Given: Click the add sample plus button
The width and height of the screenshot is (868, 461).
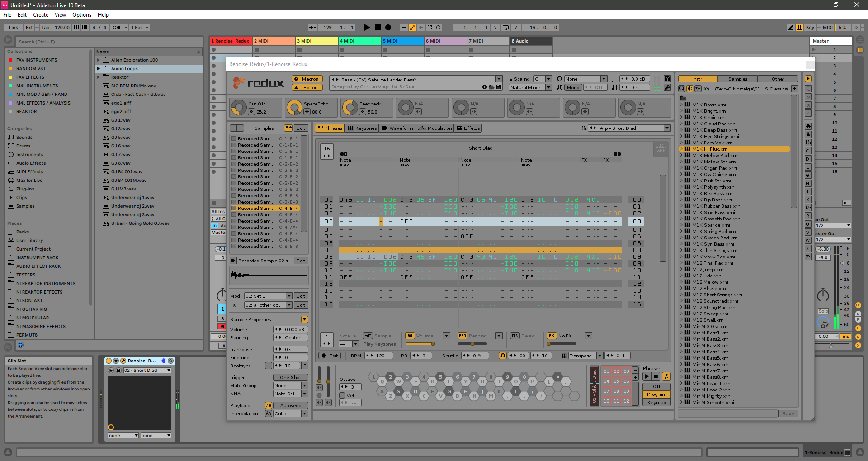Looking at the screenshot, I should [241, 128].
